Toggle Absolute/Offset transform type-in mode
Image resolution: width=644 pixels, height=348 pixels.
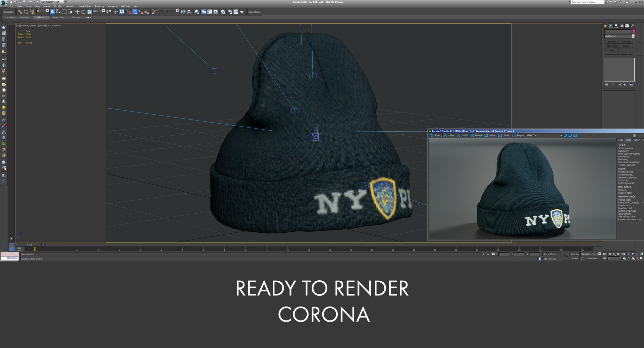click(493, 254)
